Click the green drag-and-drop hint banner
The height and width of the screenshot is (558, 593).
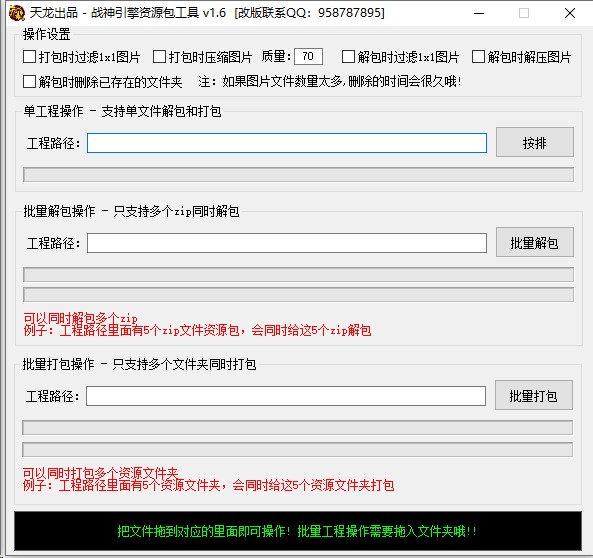pos(298,531)
